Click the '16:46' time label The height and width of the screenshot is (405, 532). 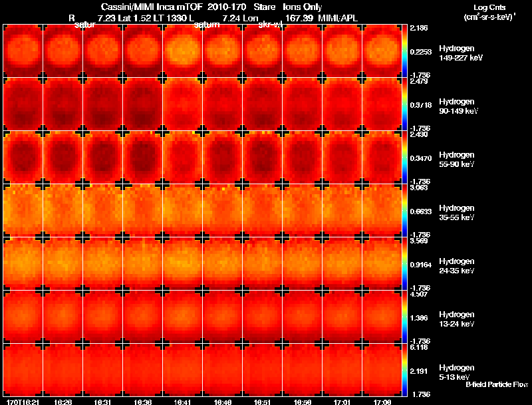point(223,402)
